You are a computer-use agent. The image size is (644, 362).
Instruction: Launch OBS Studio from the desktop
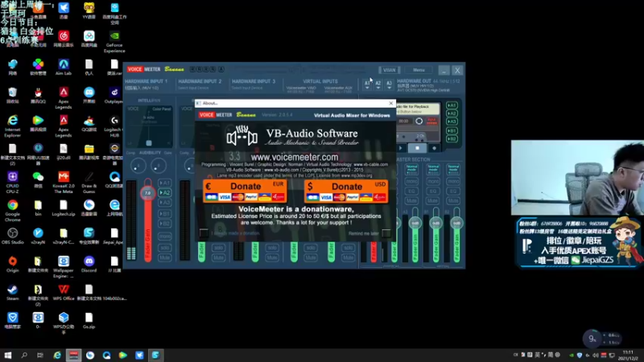coord(12,236)
